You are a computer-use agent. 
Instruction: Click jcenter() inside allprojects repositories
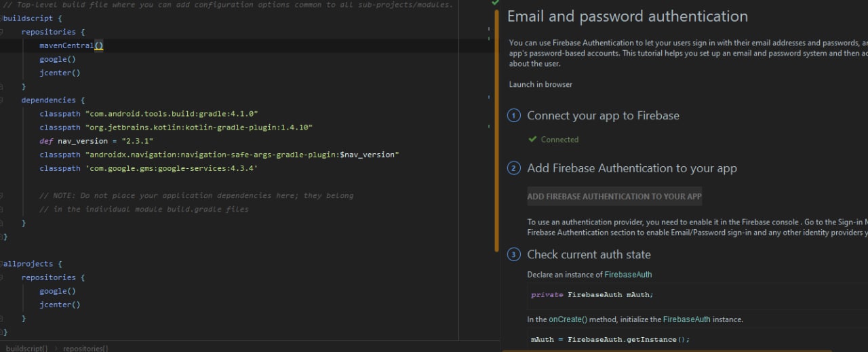tap(60, 305)
